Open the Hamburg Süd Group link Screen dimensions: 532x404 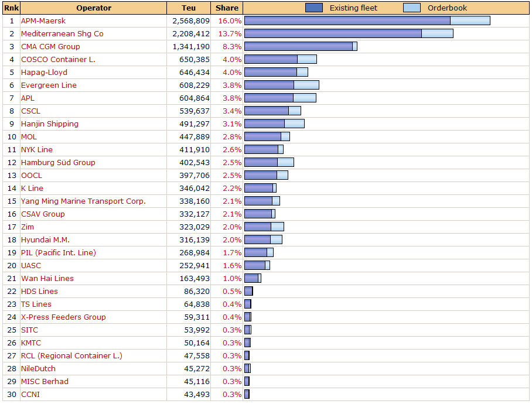click(58, 163)
